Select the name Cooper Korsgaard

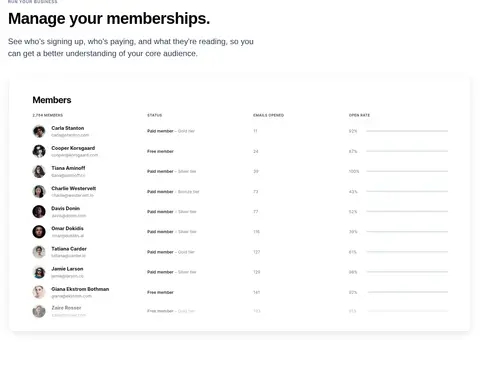tap(73, 148)
